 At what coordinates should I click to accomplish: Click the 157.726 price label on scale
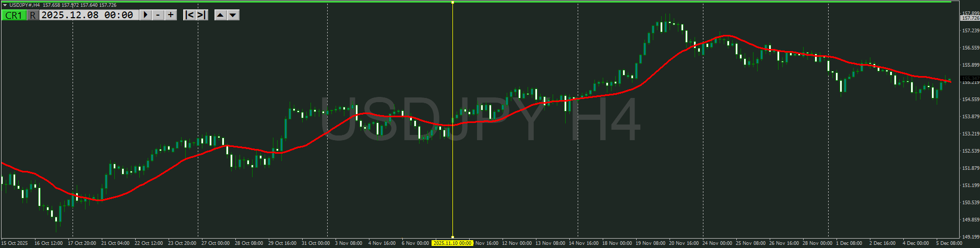click(970, 18)
